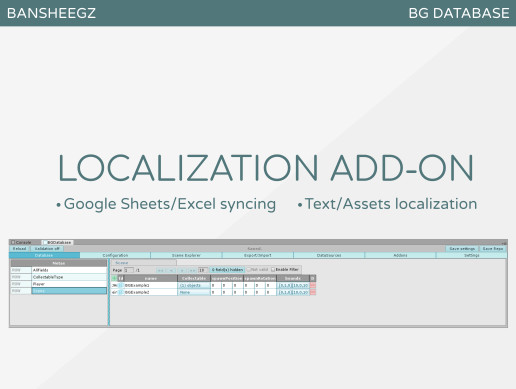Click the page number input field

tap(129, 270)
